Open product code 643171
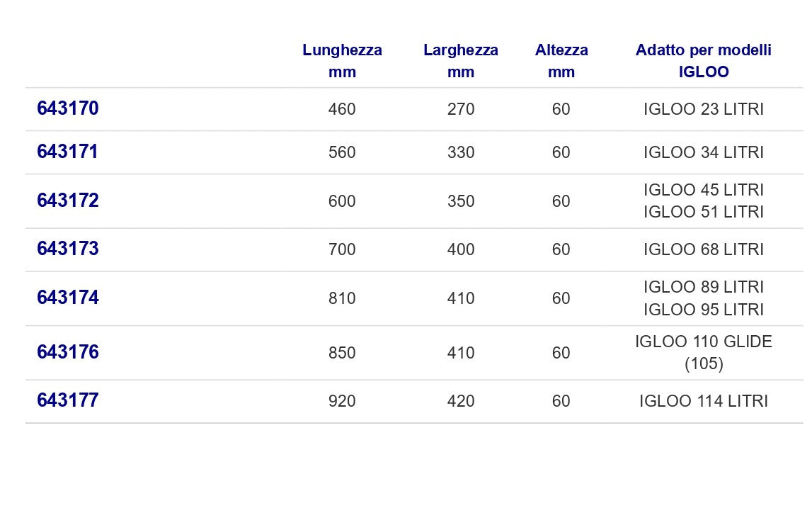812x530 pixels. [67, 152]
